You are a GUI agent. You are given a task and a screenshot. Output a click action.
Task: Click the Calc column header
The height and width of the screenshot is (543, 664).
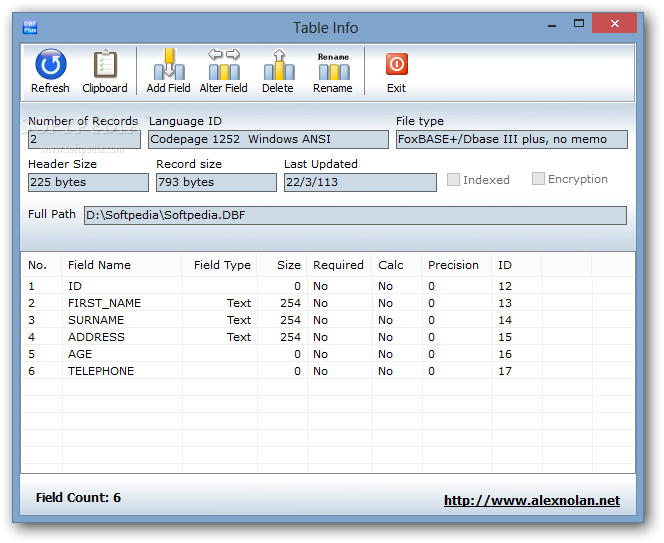click(396, 265)
